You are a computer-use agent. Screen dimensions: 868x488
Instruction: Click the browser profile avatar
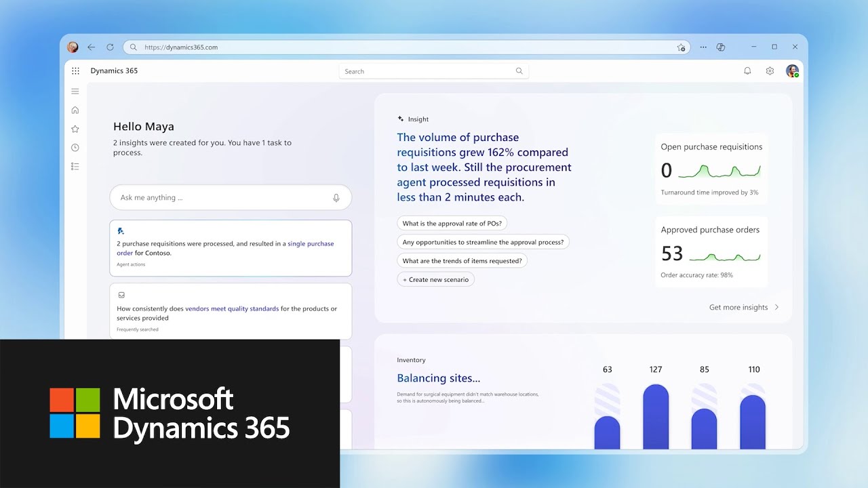(73, 47)
